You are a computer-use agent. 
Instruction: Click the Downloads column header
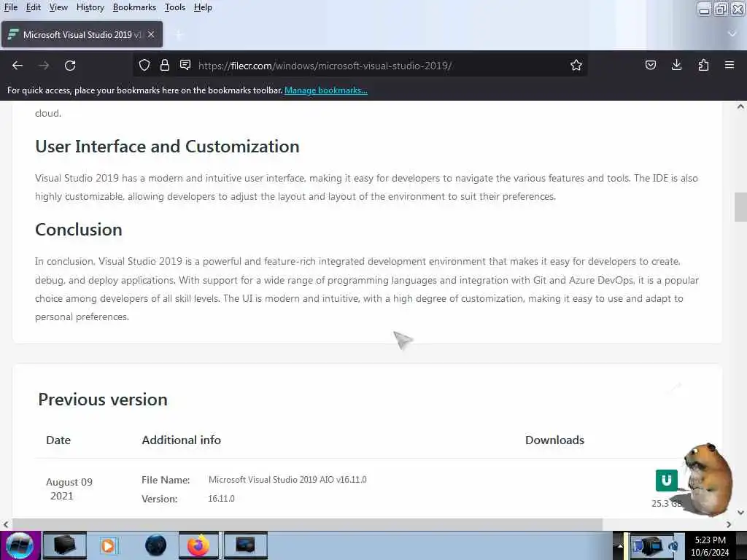click(x=554, y=440)
